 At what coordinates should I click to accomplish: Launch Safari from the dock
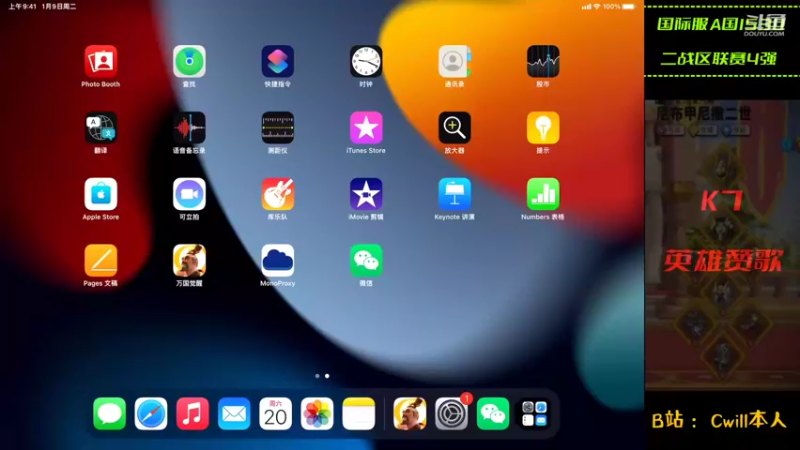[151, 414]
